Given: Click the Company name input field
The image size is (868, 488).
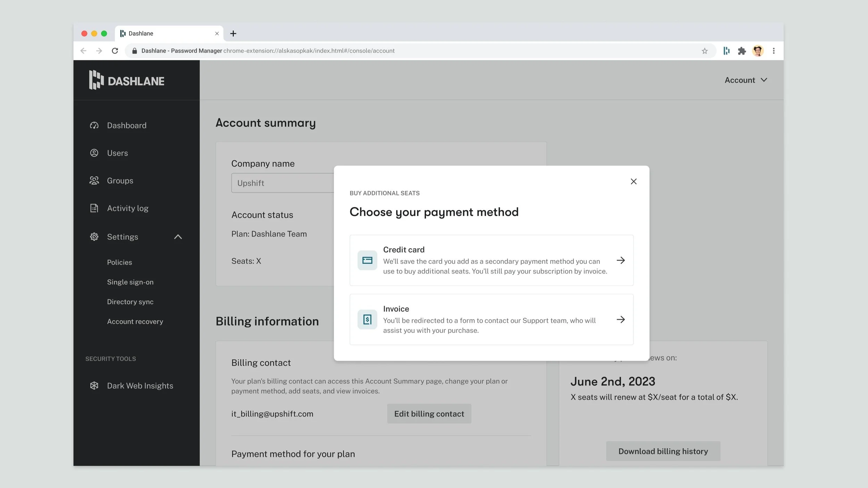Looking at the screenshot, I should (282, 183).
